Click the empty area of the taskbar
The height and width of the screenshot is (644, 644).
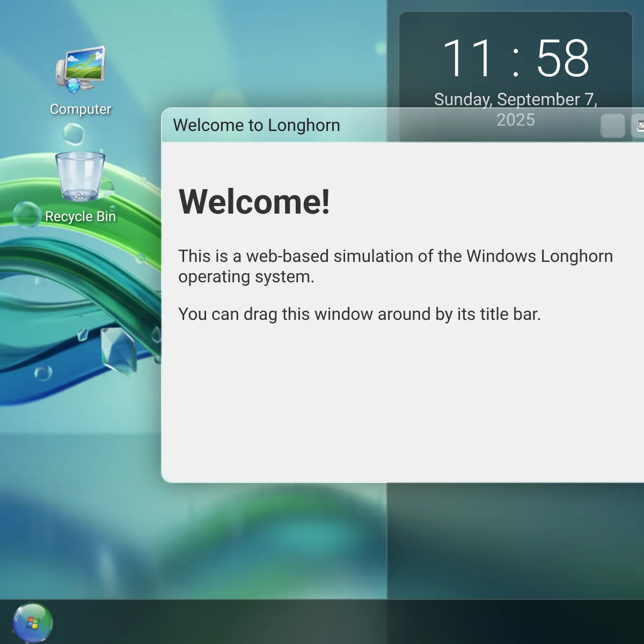pyautogui.click(x=322, y=623)
